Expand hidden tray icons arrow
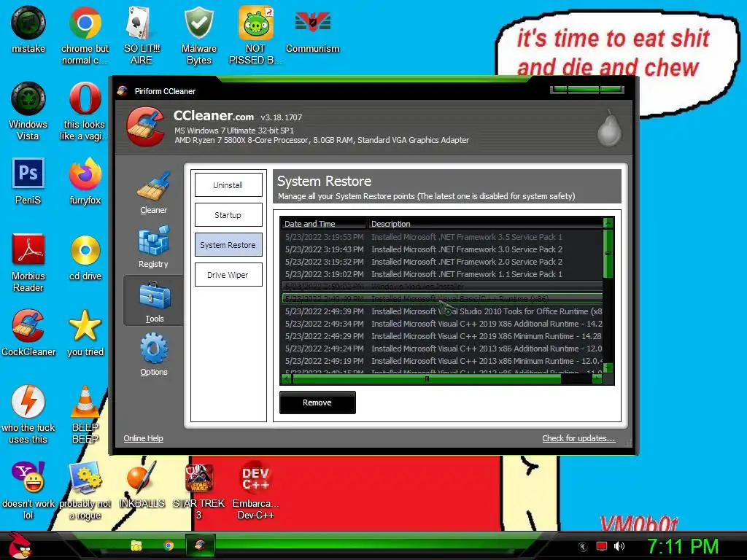Viewport: 747px width, 560px height. point(583,547)
